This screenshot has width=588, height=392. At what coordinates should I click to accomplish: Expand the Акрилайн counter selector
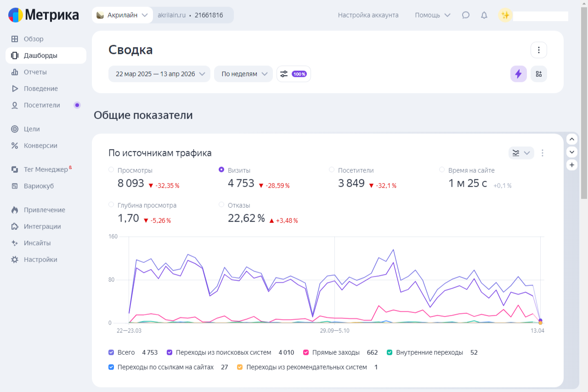click(122, 15)
